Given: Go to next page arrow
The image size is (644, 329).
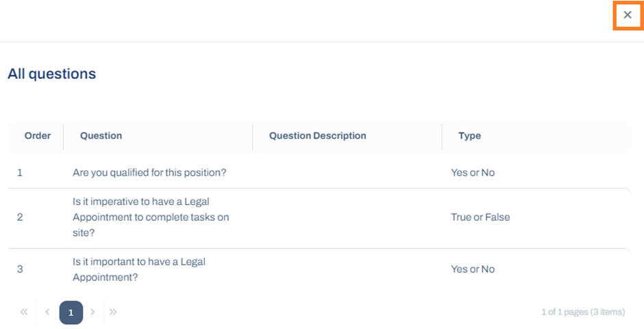Looking at the screenshot, I should click(92, 312).
